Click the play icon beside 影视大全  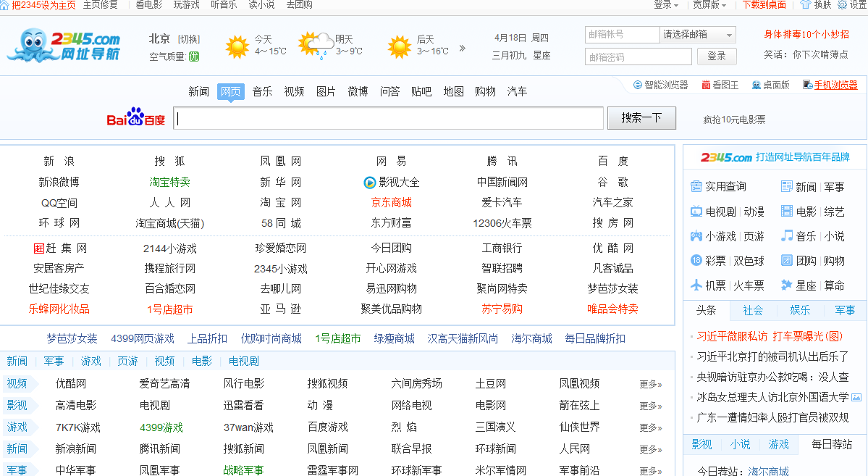click(369, 183)
